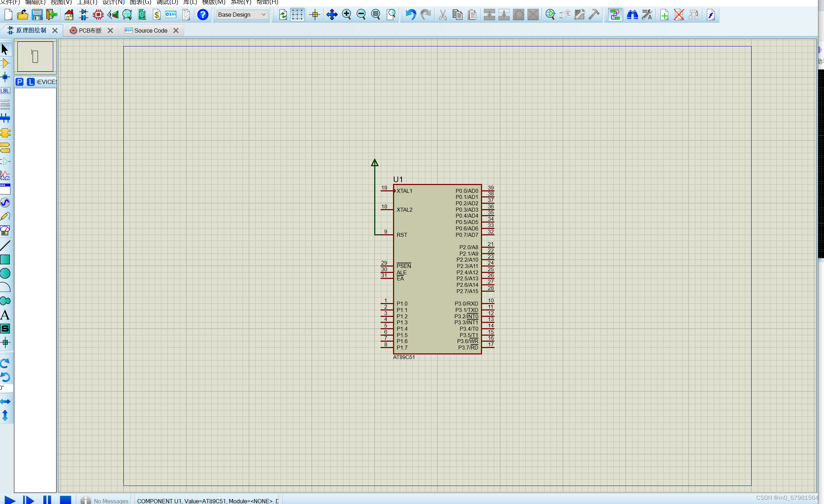Close the 原理图绘制 tab

click(x=55, y=30)
